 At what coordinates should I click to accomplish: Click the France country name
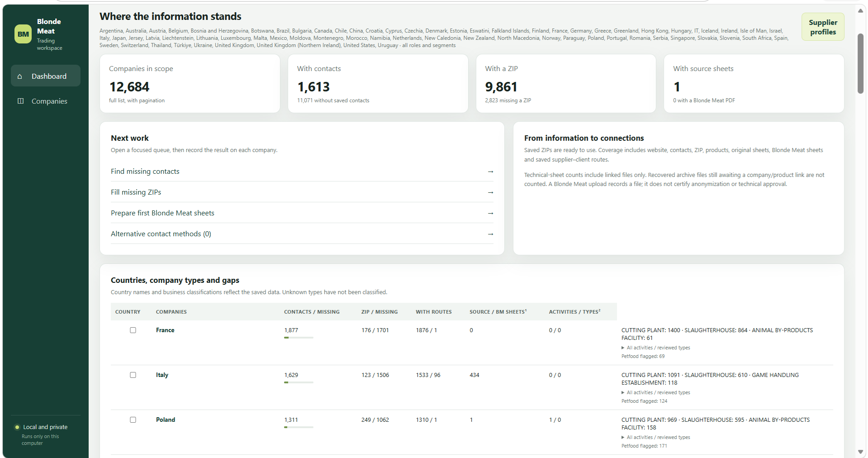165,330
